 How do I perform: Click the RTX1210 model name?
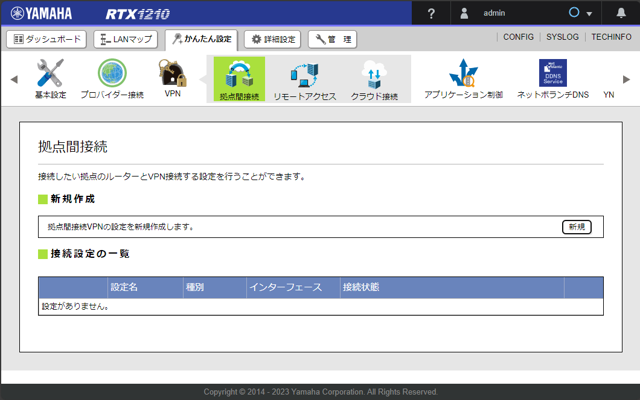[x=138, y=14]
